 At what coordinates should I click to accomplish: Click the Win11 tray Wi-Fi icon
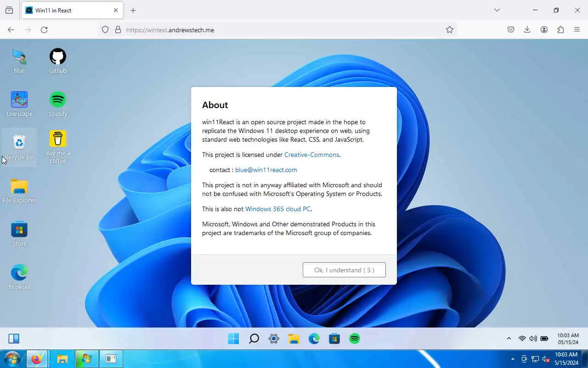[x=522, y=339]
